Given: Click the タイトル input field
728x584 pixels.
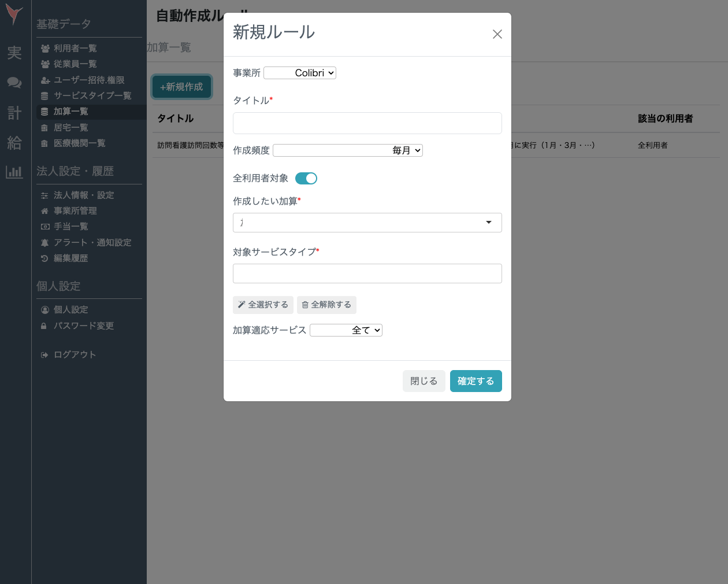Looking at the screenshot, I should pos(367,123).
